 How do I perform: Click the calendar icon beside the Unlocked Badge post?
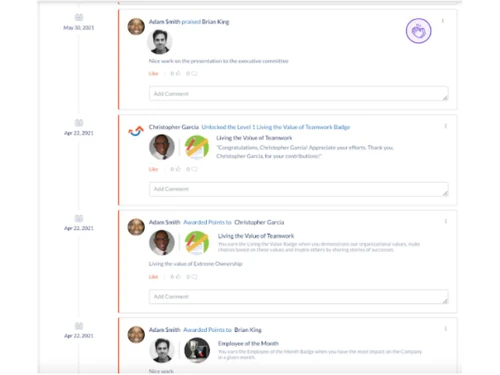tap(79, 123)
